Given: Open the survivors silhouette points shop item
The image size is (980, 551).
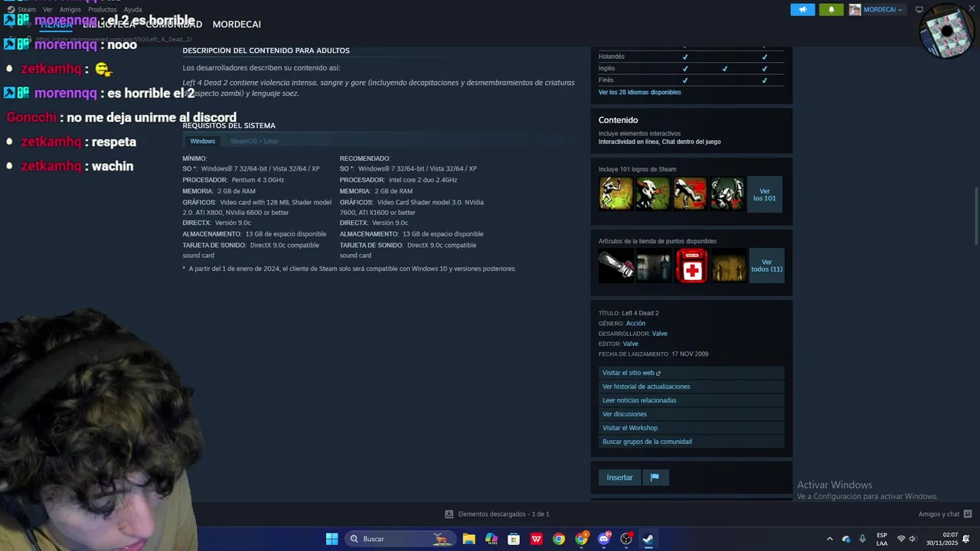Looking at the screenshot, I should pos(729,266).
